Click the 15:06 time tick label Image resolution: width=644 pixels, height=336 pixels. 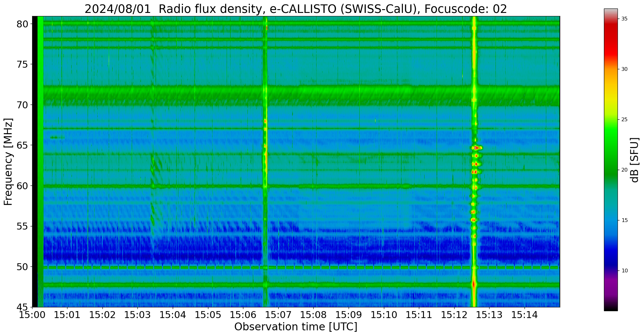point(243,315)
